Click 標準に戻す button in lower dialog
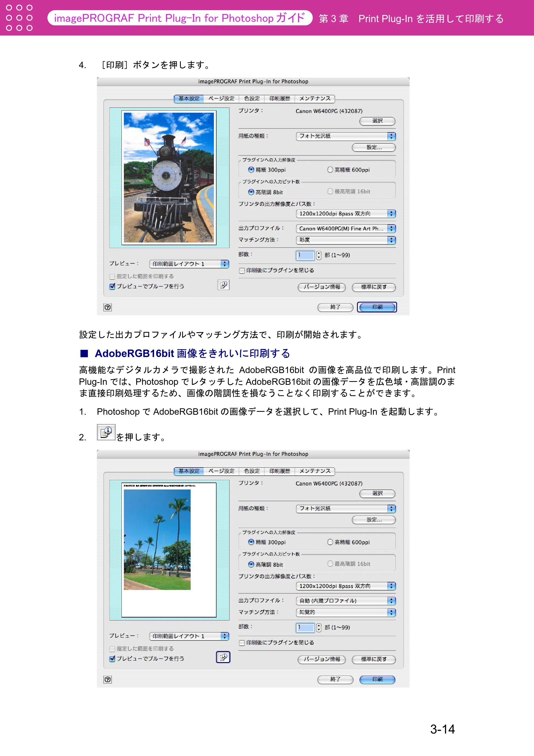 [x=374, y=660]
